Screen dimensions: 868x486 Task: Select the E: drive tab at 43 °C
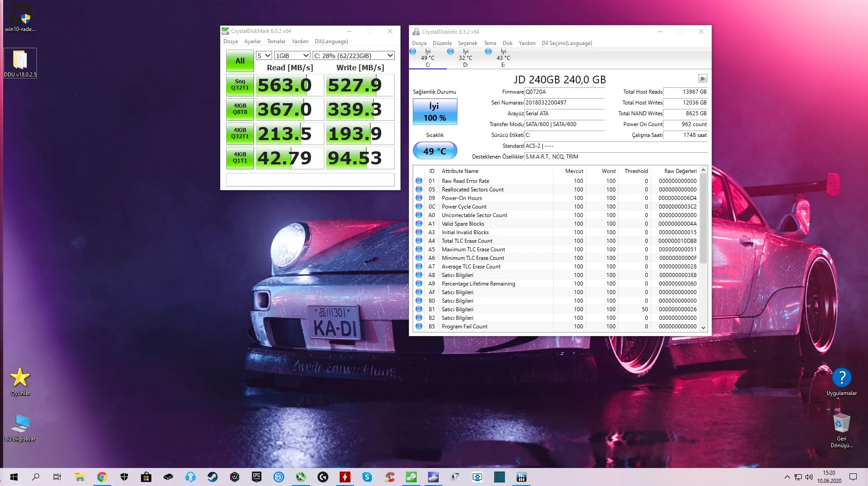coord(503,58)
